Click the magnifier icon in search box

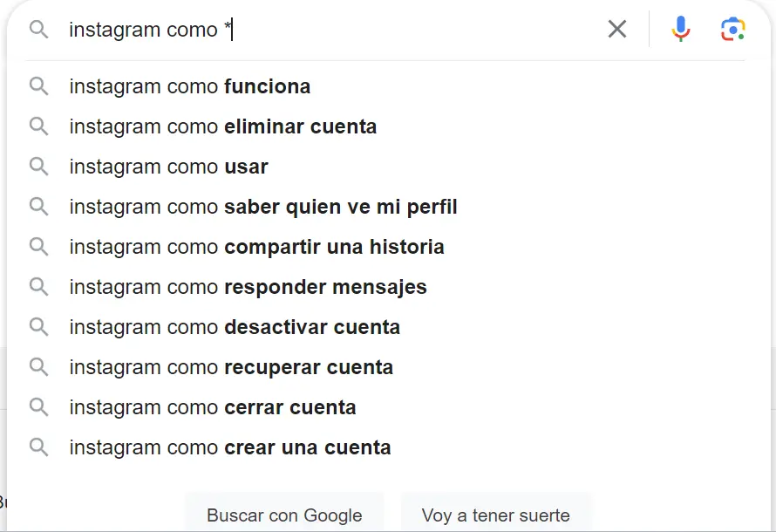coord(38,30)
